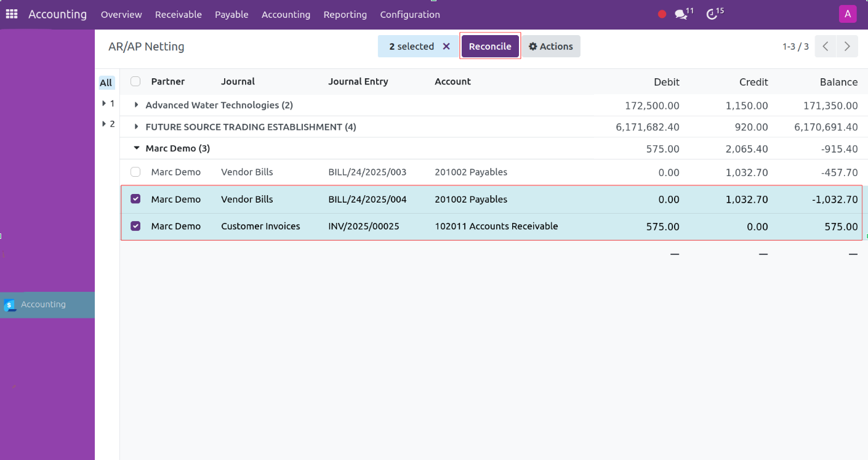
Task: Click the red recording indicator icon
Action: click(x=662, y=14)
